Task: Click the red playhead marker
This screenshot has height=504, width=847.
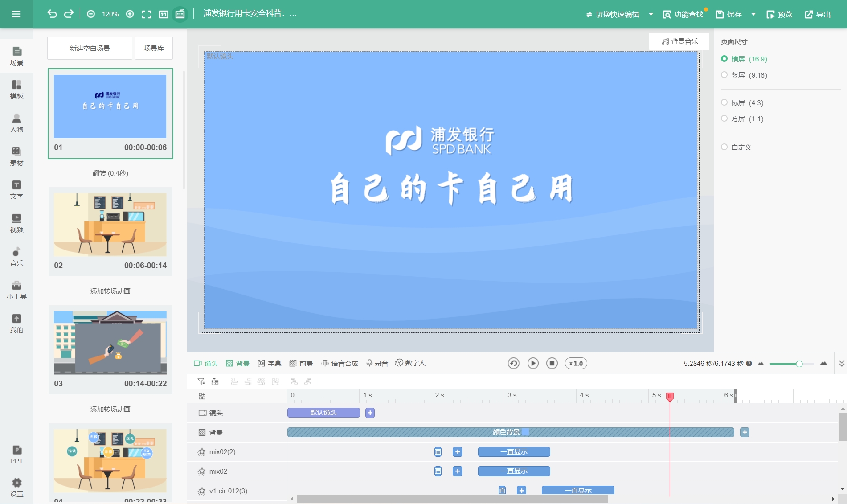Action: (x=670, y=396)
